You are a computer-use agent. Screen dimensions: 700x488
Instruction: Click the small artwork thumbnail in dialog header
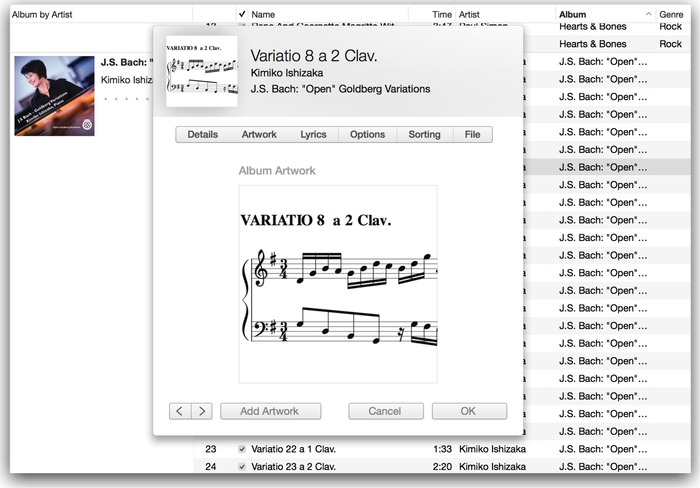coord(202,71)
